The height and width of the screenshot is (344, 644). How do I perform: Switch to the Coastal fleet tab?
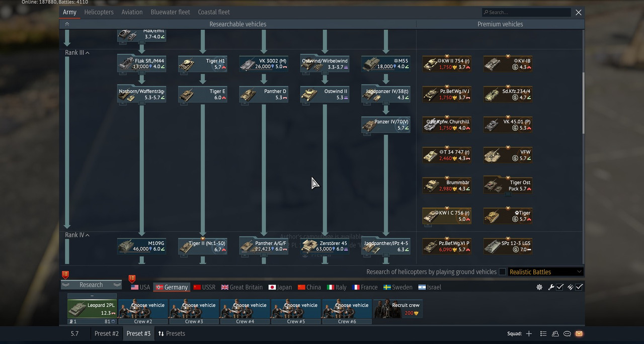click(214, 12)
